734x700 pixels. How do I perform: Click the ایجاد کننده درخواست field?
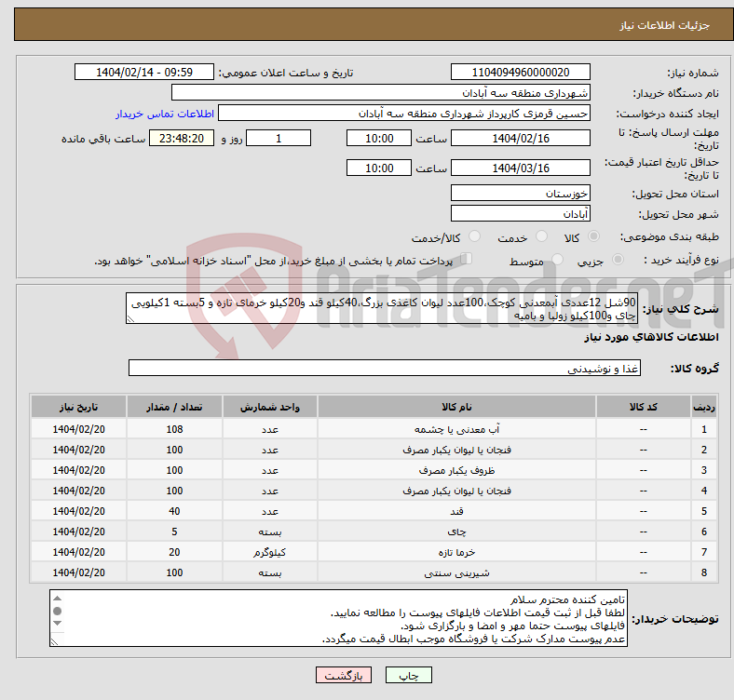(x=404, y=114)
